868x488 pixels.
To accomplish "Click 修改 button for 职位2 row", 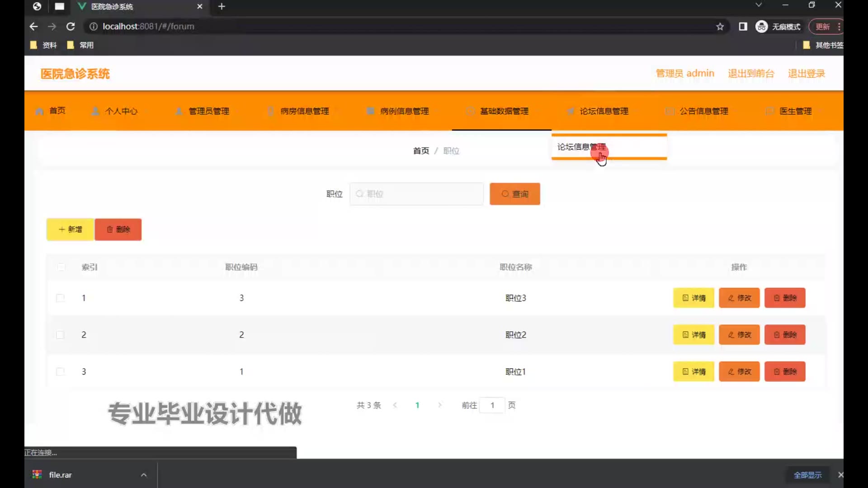I will 739,335.
